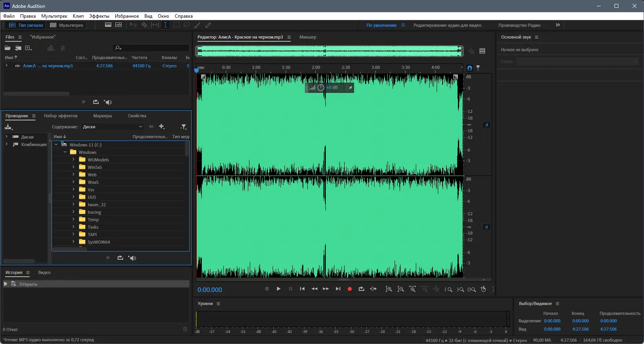Image resolution: width=644 pixels, height=344 pixels.
Task: Select Редактирование аудио для видео workspace
Action: click(x=447, y=25)
